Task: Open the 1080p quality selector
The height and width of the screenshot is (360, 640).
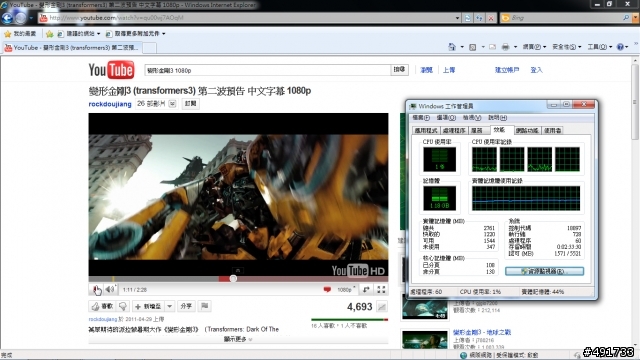Action: pos(346,289)
